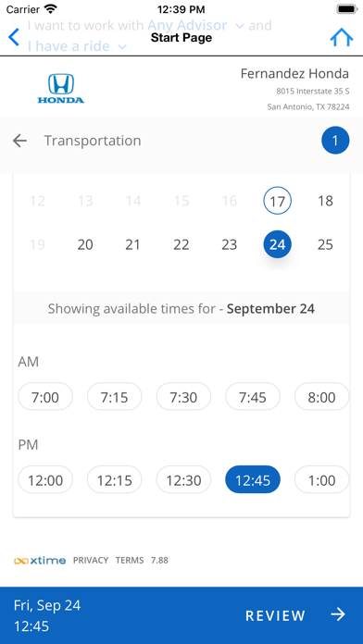Go back using the arrow beside Transportation

pos(19,141)
